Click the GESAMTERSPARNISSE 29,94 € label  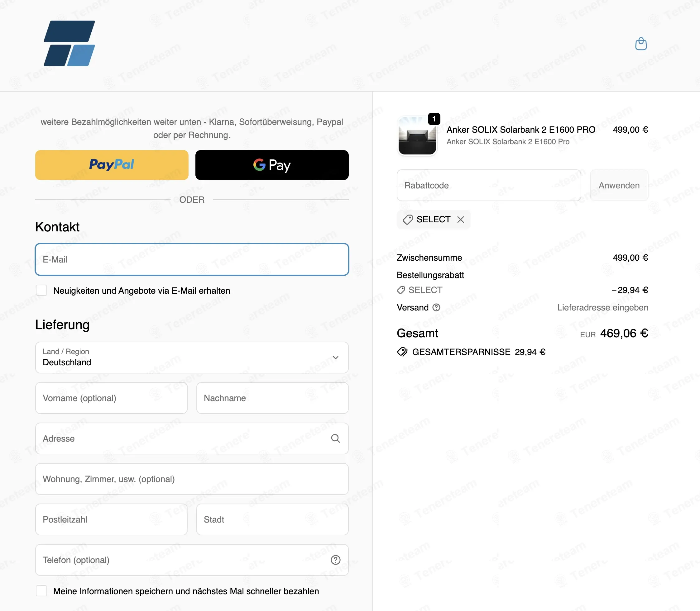[478, 352]
